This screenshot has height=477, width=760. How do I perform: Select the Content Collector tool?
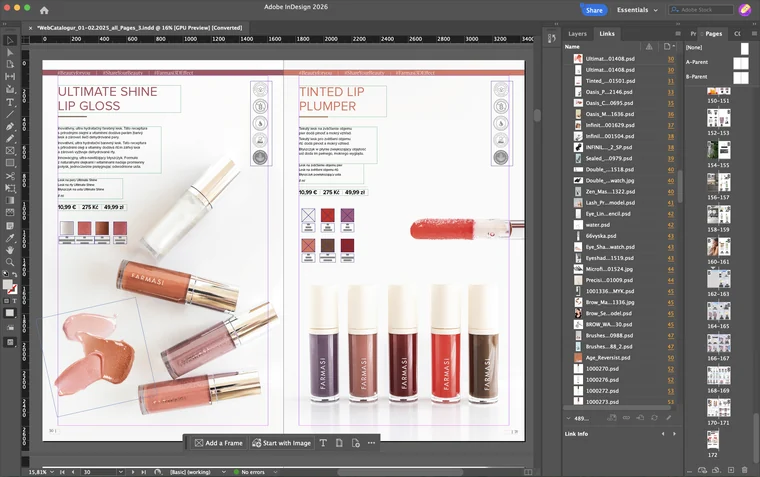[10, 89]
